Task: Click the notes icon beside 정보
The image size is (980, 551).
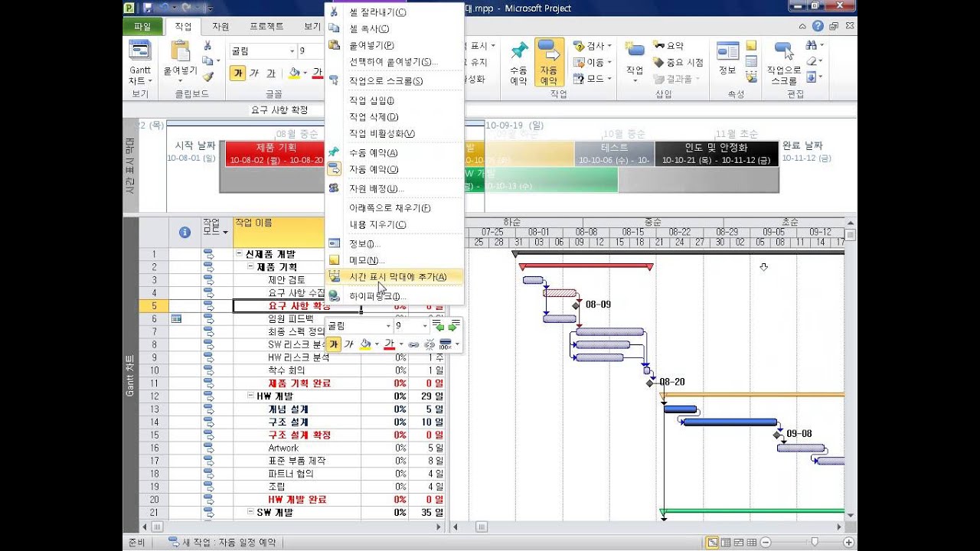Action: pyautogui.click(x=751, y=46)
